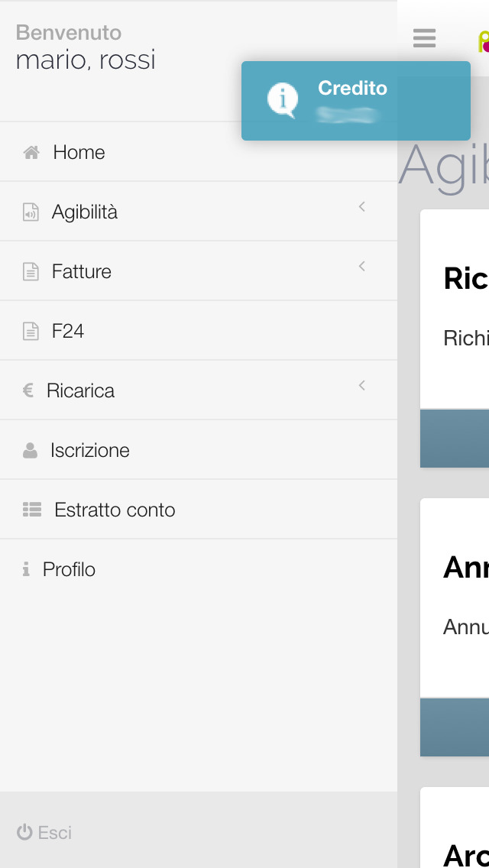Screen dimensions: 489x868
Task: Open the Home menu item
Action: point(79,153)
